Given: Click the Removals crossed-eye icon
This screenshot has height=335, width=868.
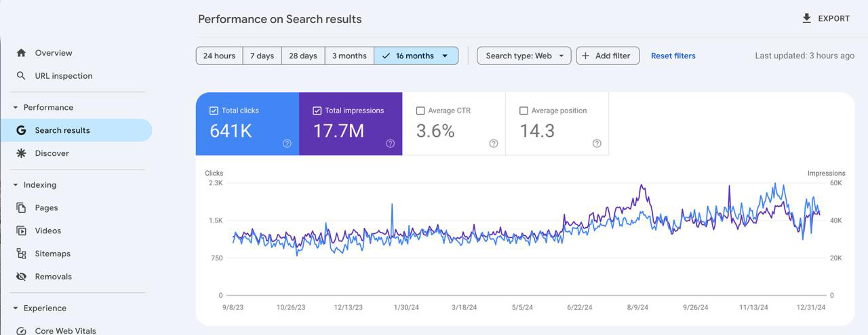Looking at the screenshot, I should click(x=21, y=277).
